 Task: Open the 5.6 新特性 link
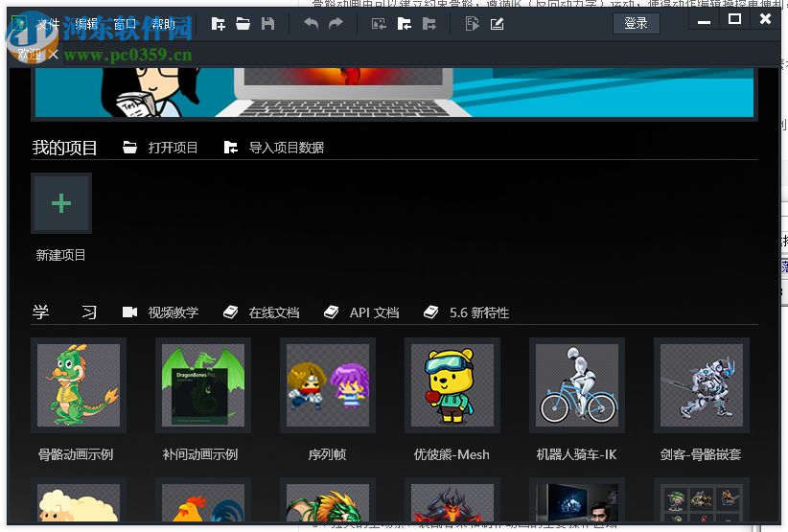pos(479,312)
